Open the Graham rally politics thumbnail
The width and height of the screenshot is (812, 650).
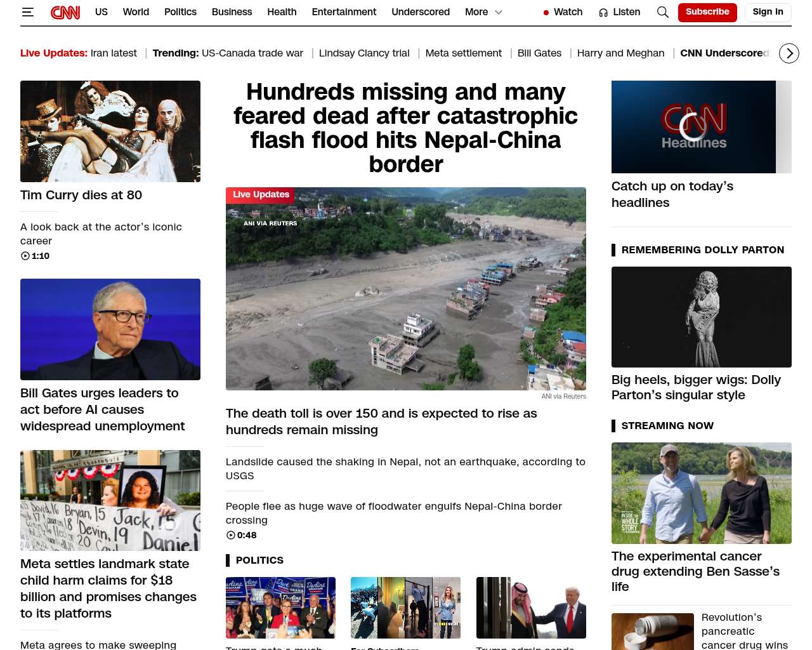tap(280, 607)
